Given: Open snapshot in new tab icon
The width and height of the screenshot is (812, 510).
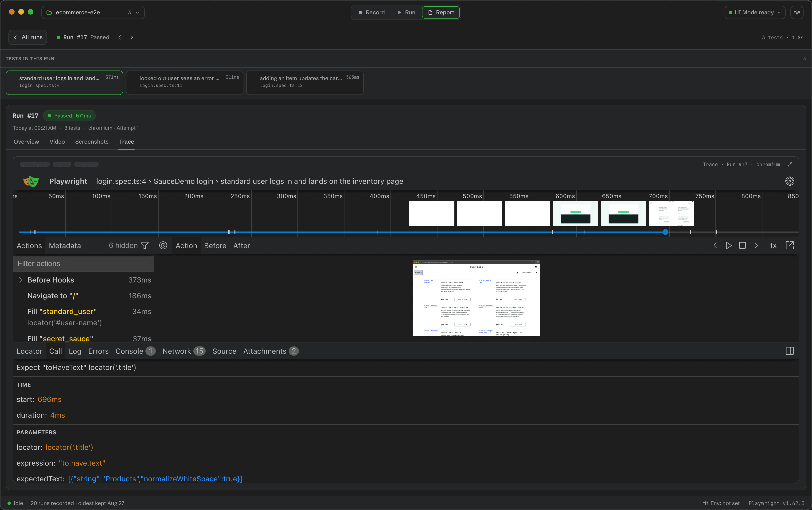Looking at the screenshot, I should click(x=790, y=246).
